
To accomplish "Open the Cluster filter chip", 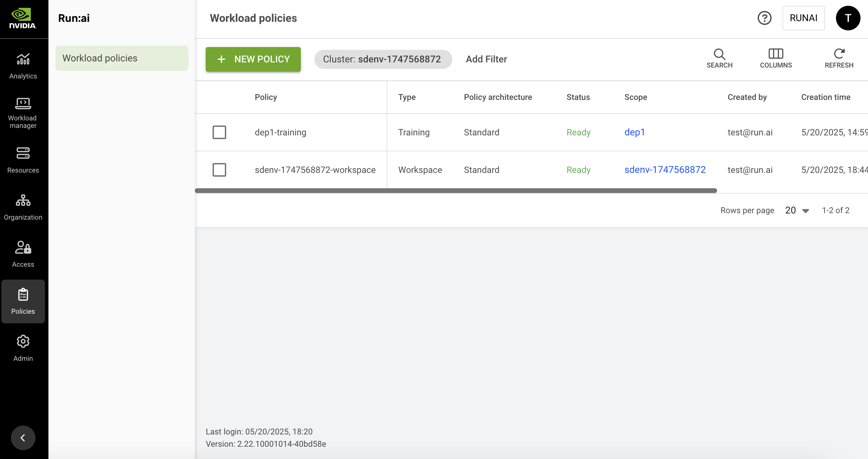I will click(x=383, y=59).
